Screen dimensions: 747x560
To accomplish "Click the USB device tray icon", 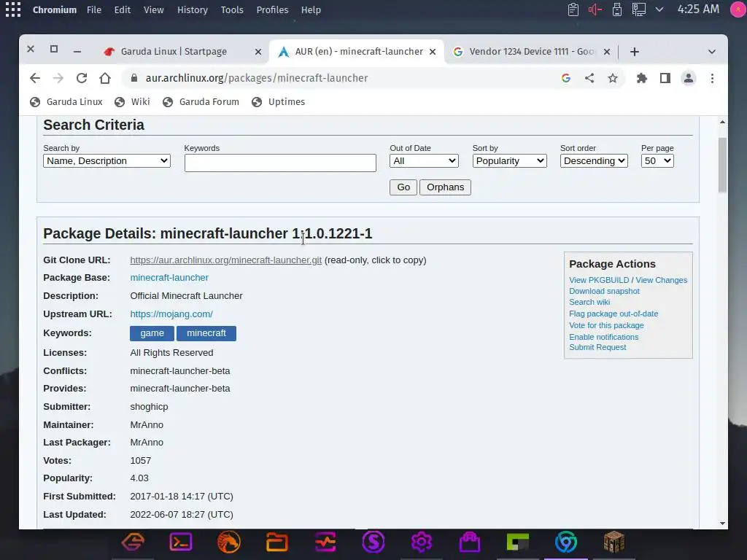I will 617,9.
